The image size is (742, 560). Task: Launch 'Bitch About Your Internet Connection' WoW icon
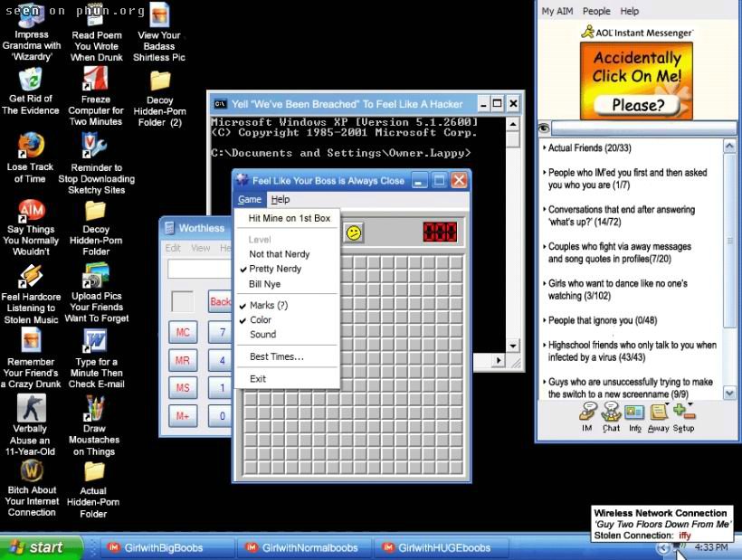pyautogui.click(x=32, y=489)
